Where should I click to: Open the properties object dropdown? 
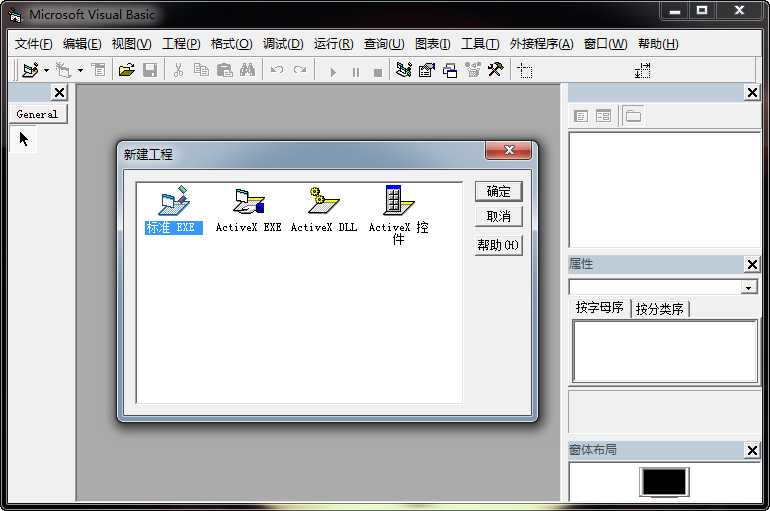(748, 287)
